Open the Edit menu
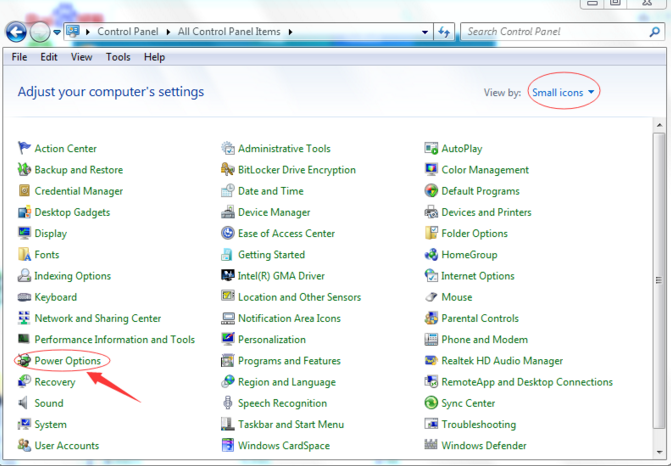This screenshot has width=671, height=466. pos(49,57)
